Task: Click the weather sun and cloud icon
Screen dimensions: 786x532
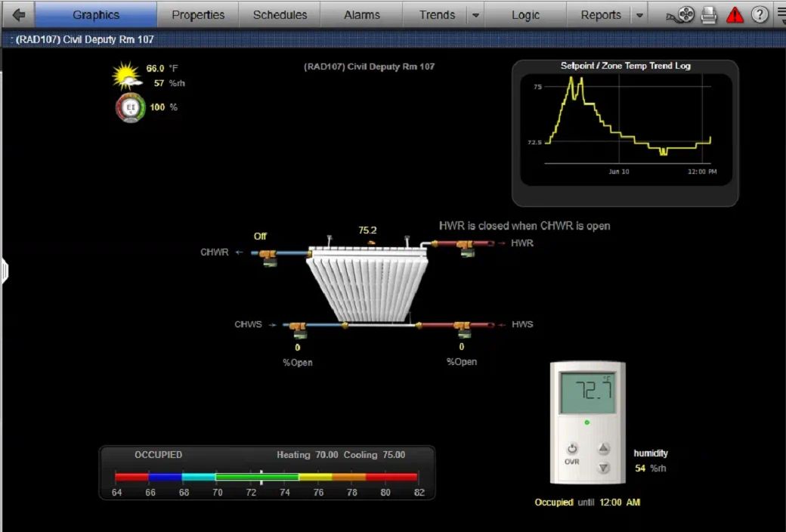Action: pyautogui.click(x=125, y=76)
